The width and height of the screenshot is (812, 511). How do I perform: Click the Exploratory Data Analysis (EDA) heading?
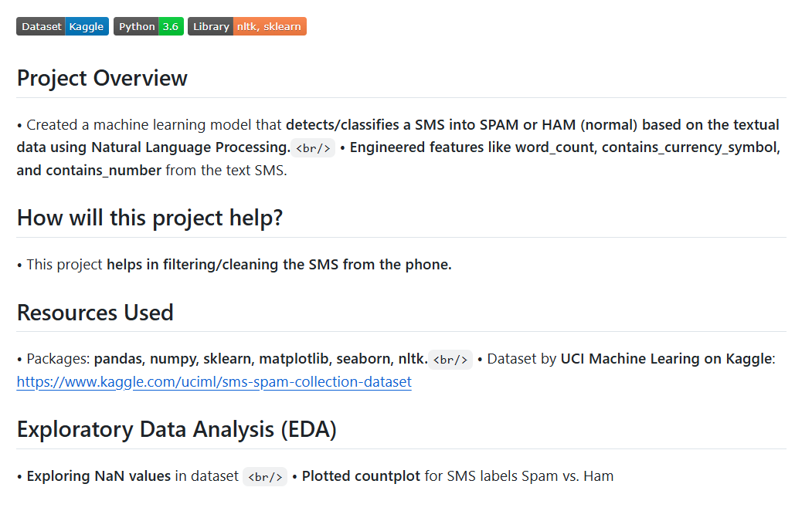tap(177, 429)
